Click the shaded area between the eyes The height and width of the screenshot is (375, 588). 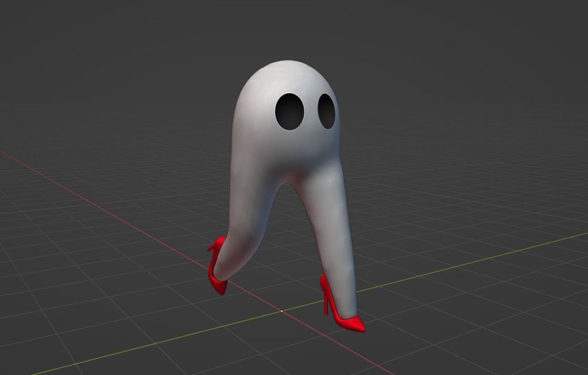click(309, 112)
